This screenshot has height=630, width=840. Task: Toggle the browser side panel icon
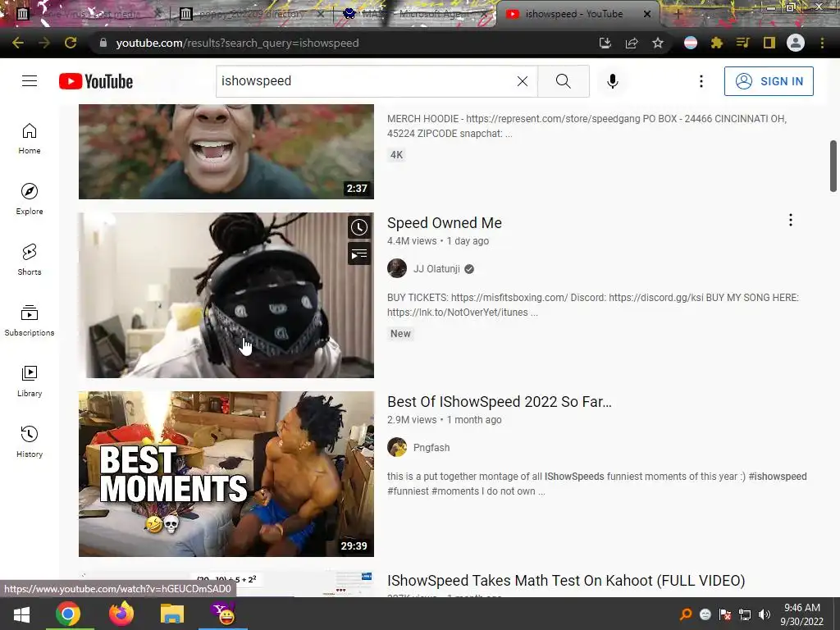769,43
